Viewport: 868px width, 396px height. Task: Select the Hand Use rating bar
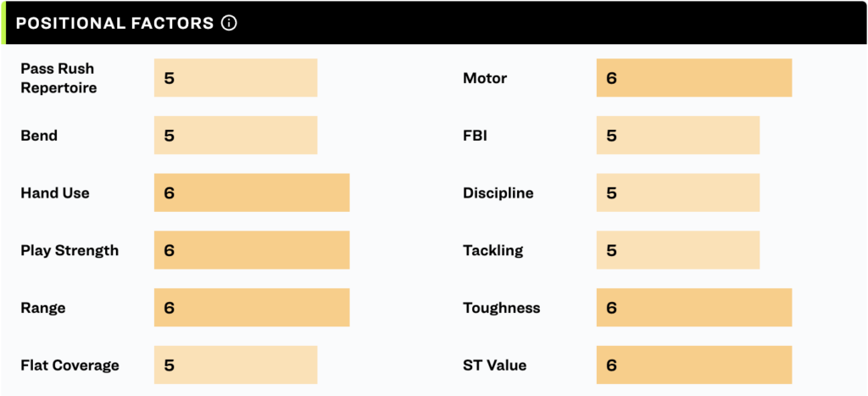tap(252, 192)
